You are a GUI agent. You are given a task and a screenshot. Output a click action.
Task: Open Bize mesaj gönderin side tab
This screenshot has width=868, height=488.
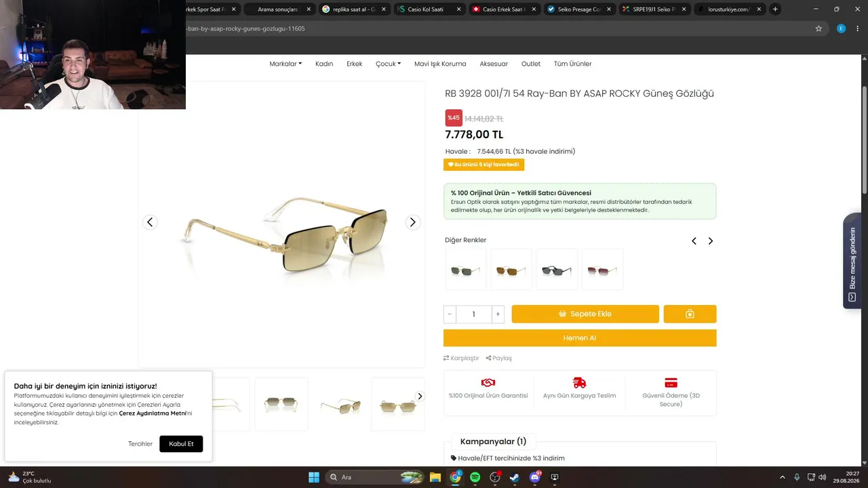click(x=852, y=261)
